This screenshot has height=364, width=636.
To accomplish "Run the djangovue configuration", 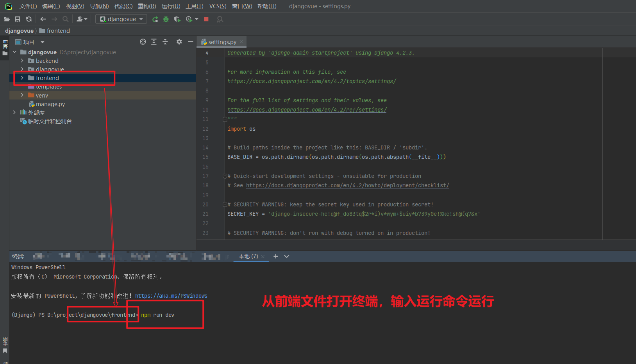I will (155, 19).
